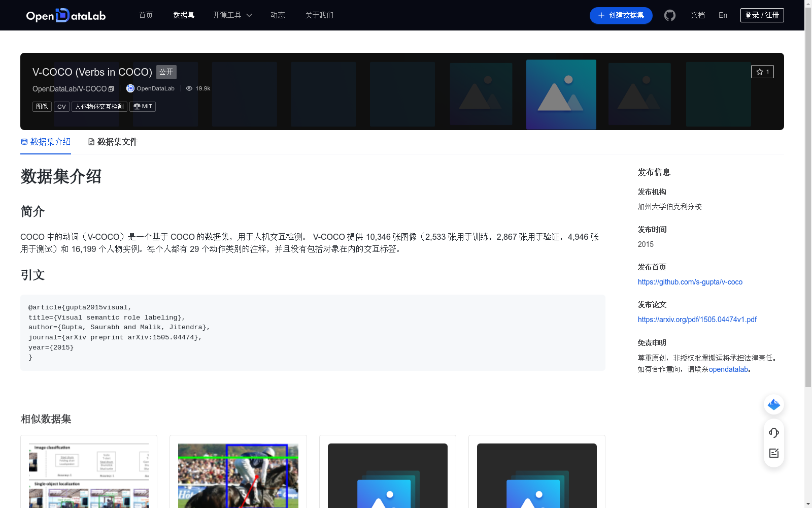Click 登录 / 注册 button

762,15
